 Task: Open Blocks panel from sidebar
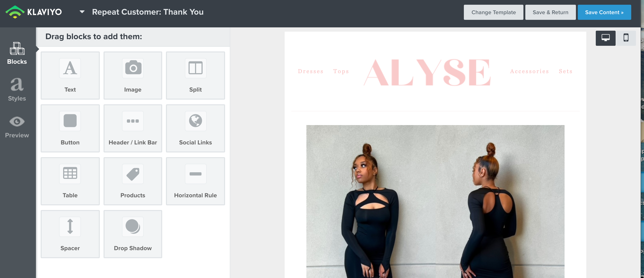coord(17,52)
